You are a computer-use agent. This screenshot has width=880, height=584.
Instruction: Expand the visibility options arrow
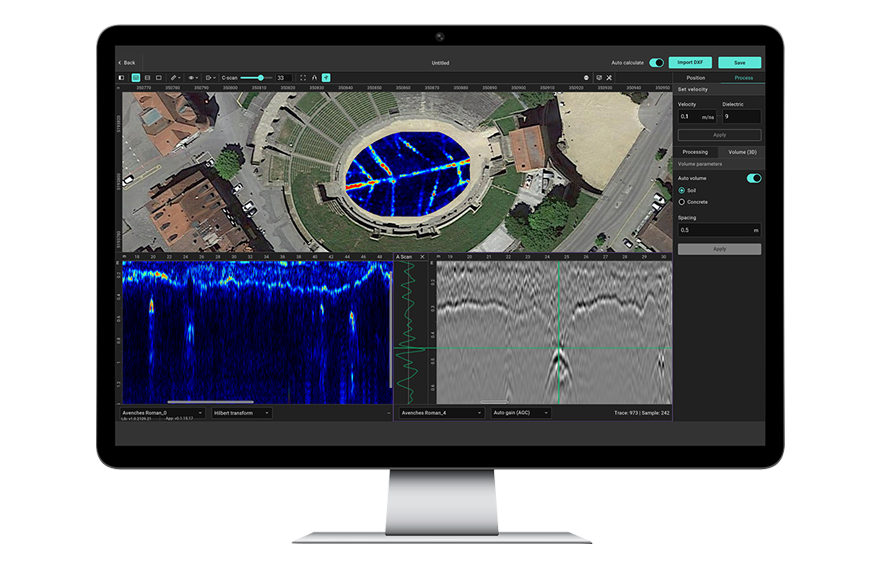click(197, 78)
